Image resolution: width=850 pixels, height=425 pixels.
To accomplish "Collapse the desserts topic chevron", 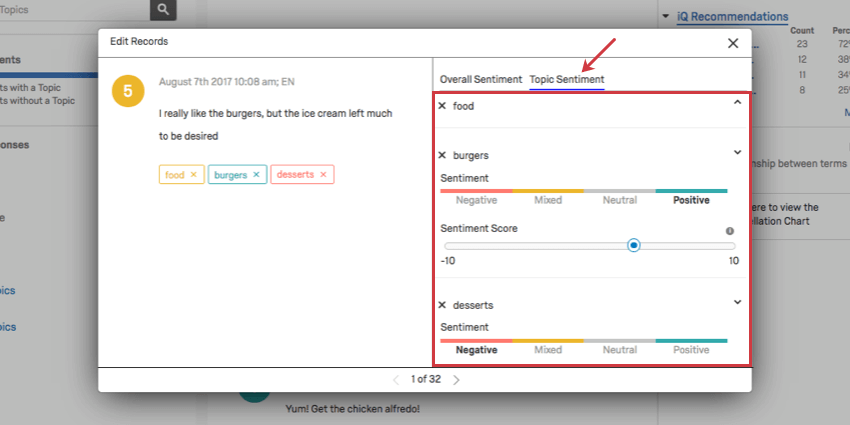I will [737, 302].
